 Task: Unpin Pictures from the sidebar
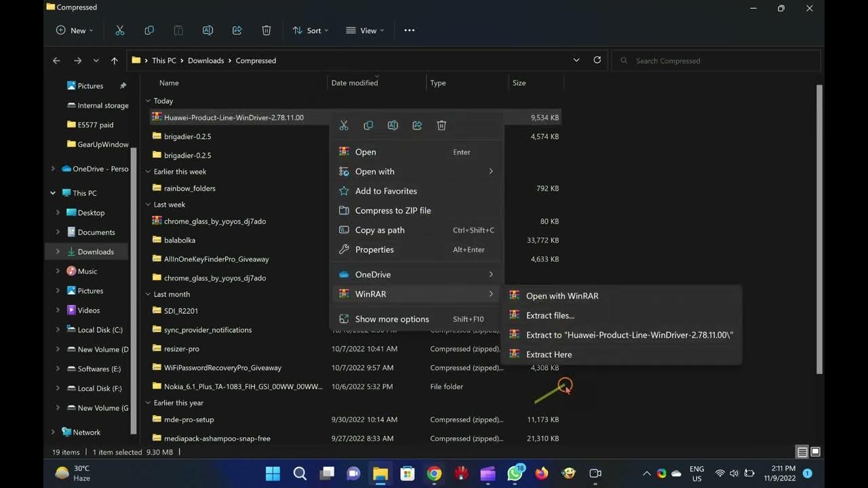coord(123,85)
